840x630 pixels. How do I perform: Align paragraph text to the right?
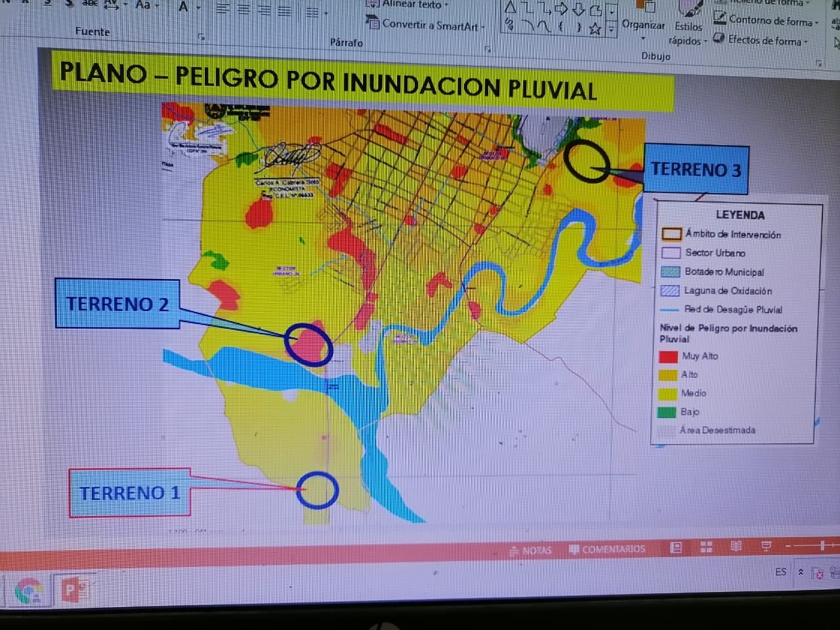pyautogui.click(x=264, y=11)
